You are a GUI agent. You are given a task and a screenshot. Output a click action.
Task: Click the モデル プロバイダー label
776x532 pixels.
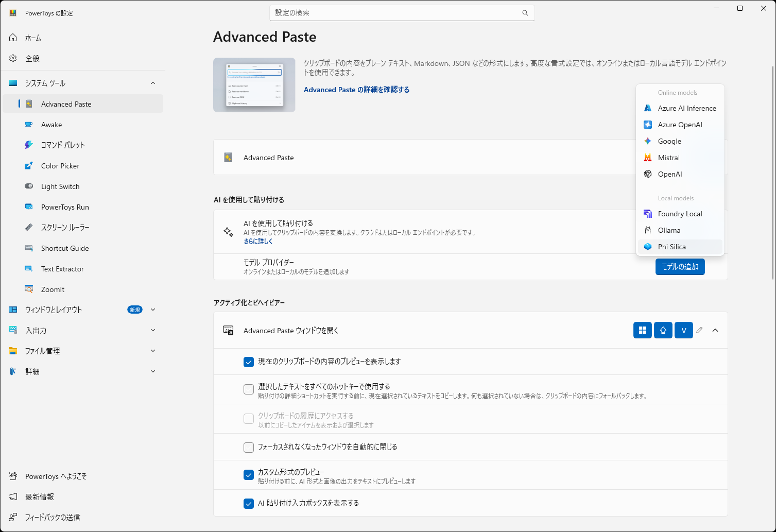coord(269,262)
